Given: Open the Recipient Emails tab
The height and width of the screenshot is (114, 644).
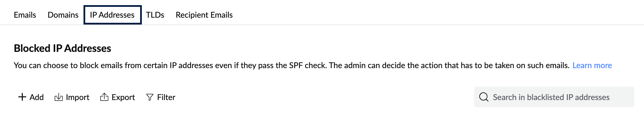Looking at the screenshot, I should pyautogui.click(x=204, y=15).
